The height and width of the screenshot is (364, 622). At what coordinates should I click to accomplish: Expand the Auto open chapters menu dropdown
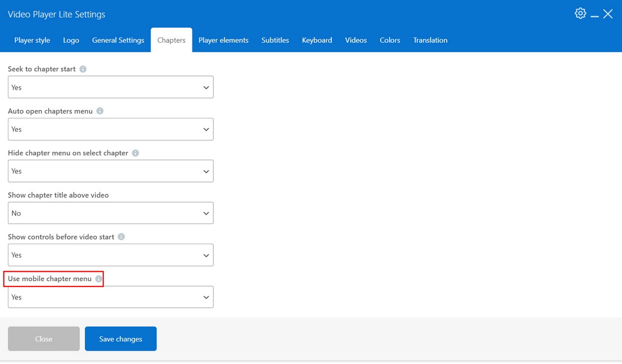tap(111, 129)
